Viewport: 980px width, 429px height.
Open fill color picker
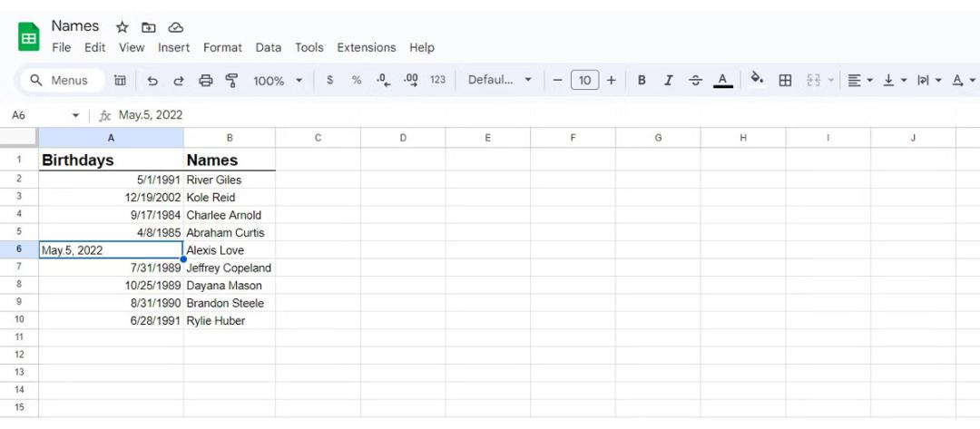[757, 79]
